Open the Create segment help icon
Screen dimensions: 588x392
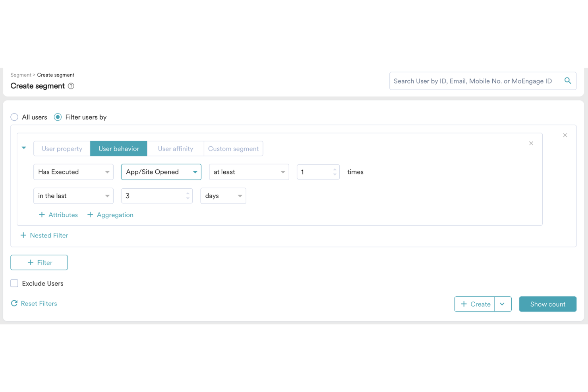tap(71, 86)
